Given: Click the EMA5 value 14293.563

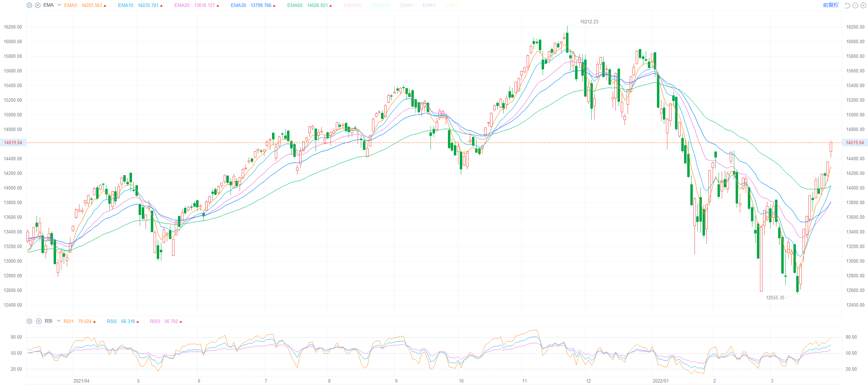Looking at the screenshot, I should point(92,5).
